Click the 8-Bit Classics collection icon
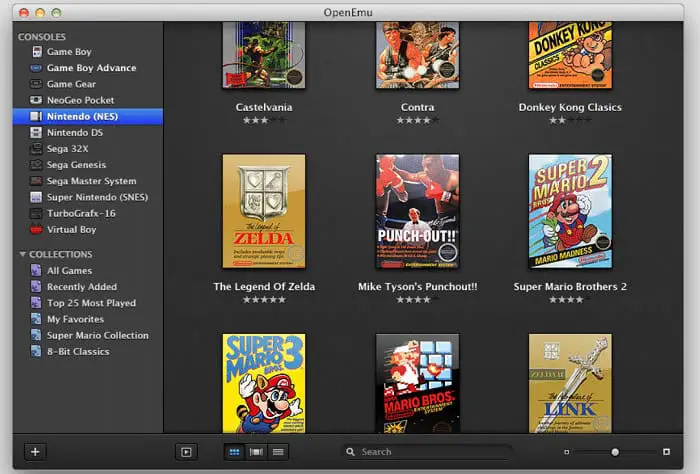Screen dimensions: 700x474 point(36,351)
